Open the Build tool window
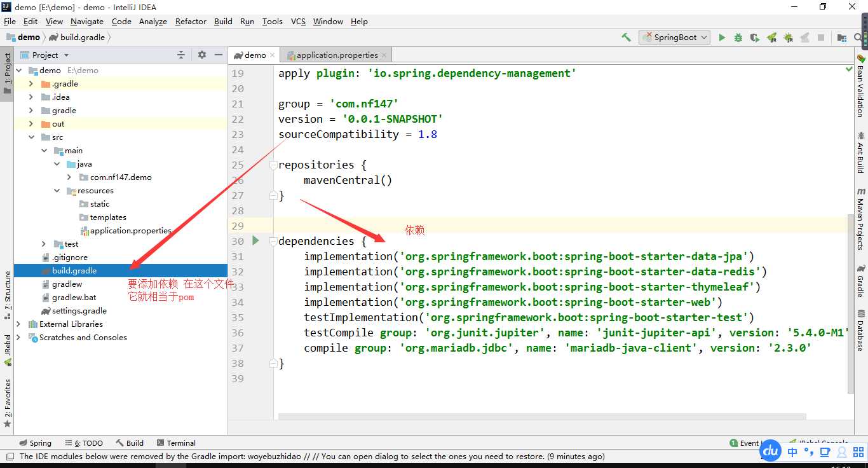Screen dimensions: 868x468 coord(130,443)
